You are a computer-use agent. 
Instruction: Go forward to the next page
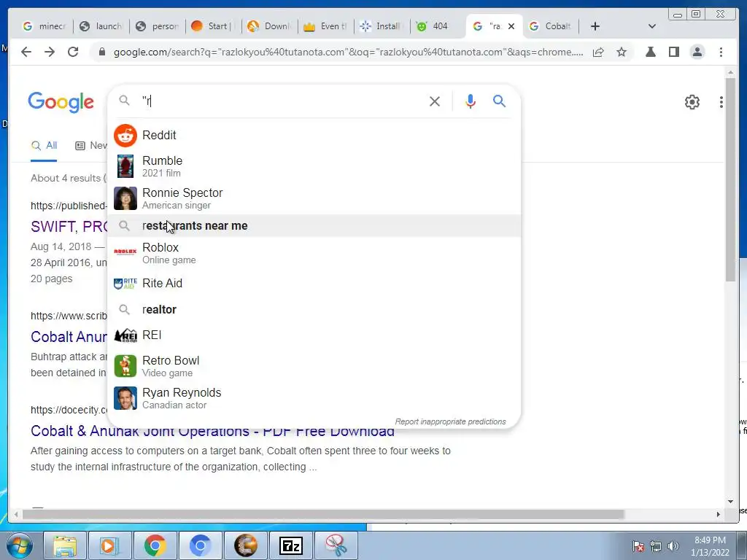pyautogui.click(x=50, y=52)
